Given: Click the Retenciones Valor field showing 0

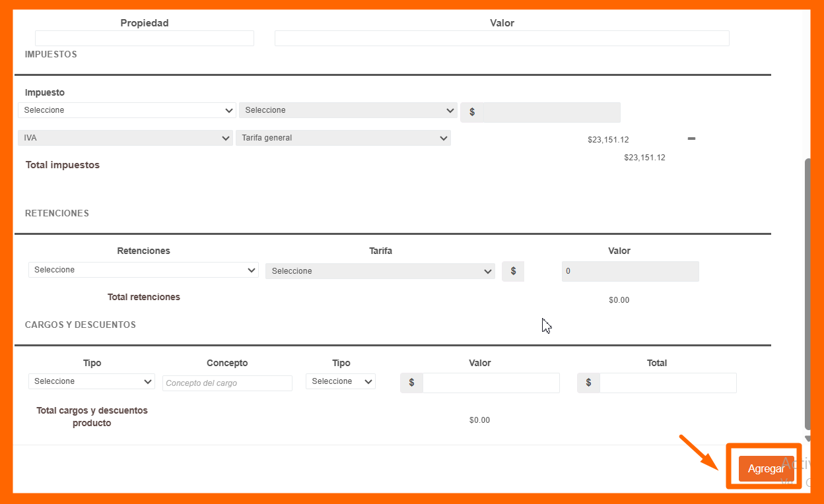Looking at the screenshot, I should tap(630, 271).
